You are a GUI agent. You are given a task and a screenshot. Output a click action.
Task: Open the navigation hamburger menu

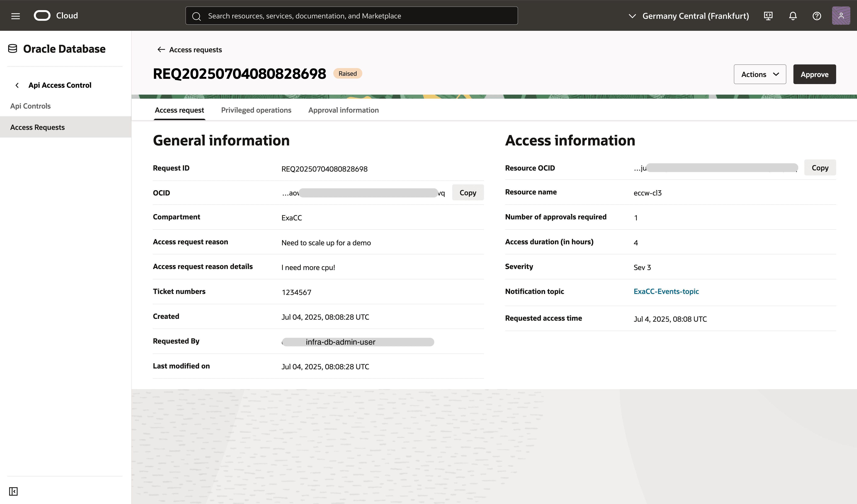click(x=15, y=15)
